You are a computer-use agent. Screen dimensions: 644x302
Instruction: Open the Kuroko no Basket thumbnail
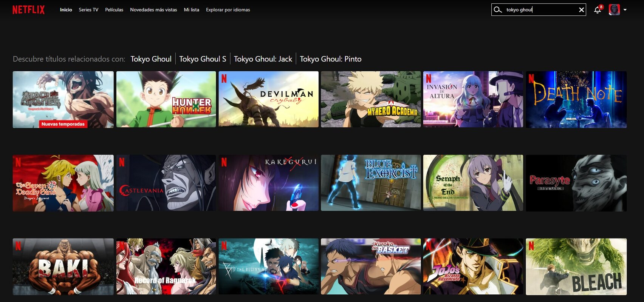pos(371,267)
